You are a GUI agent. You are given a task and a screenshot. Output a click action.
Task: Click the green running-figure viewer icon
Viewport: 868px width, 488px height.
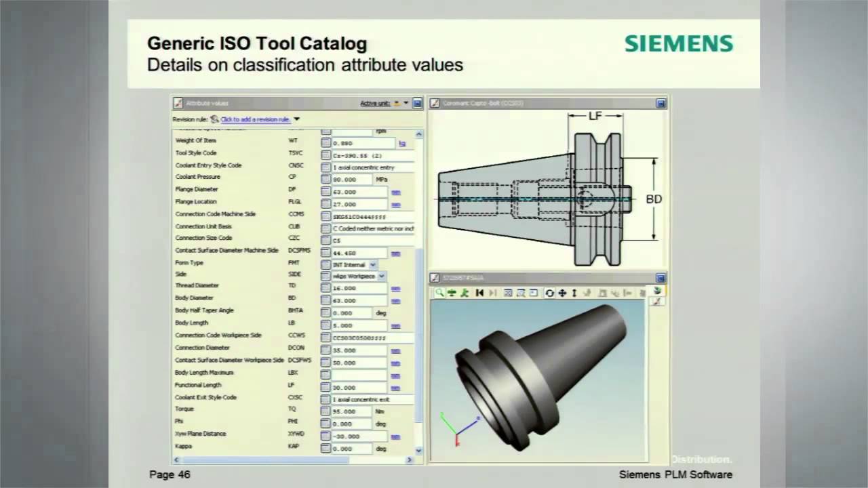[465, 293]
